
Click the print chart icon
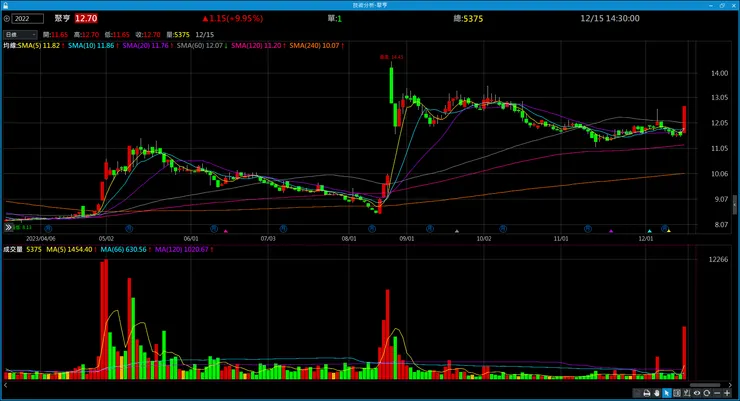click(647, 393)
